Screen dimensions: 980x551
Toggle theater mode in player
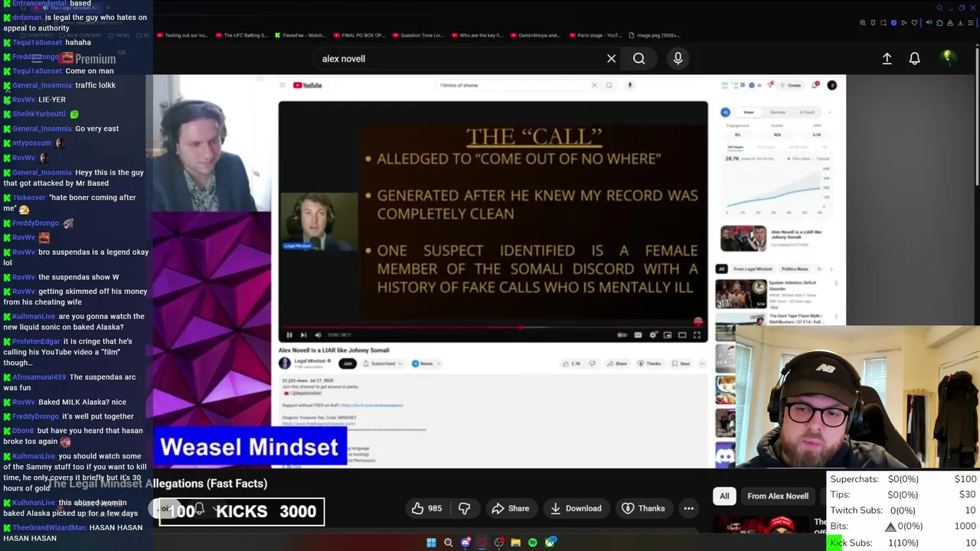(682, 334)
